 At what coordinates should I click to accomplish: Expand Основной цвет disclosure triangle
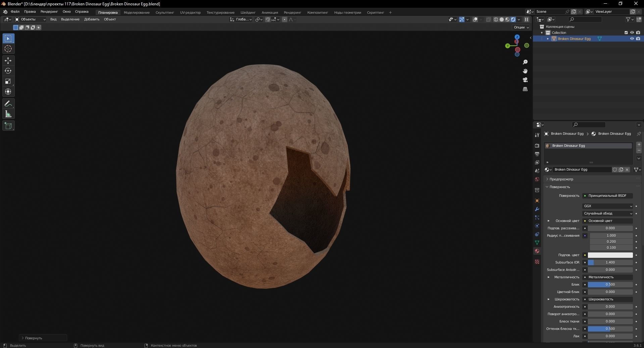(548, 221)
